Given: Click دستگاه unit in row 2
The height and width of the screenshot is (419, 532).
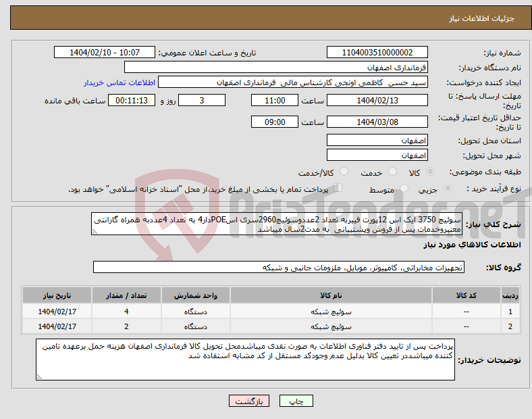Looking at the screenshot, I should coord(195,326).
